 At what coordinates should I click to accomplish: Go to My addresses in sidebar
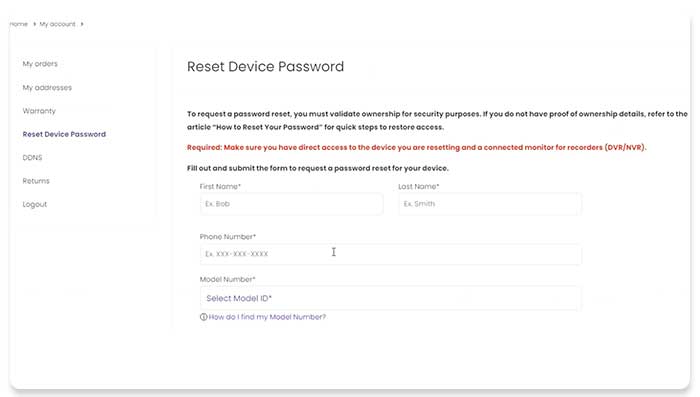(x=47, y=88)
